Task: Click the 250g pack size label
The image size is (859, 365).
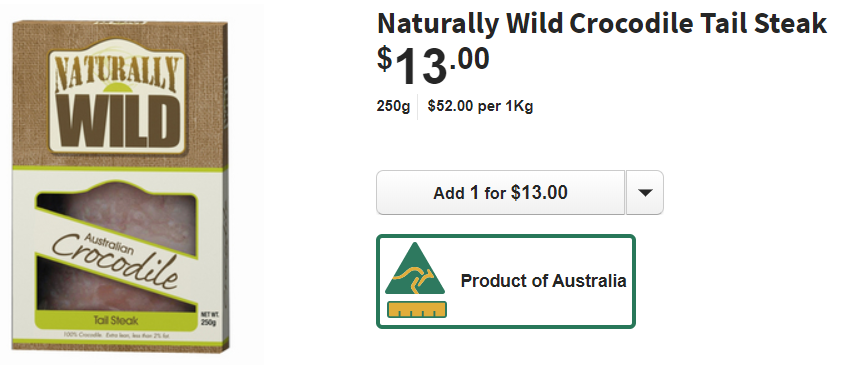Action: (x=393, y=106)
